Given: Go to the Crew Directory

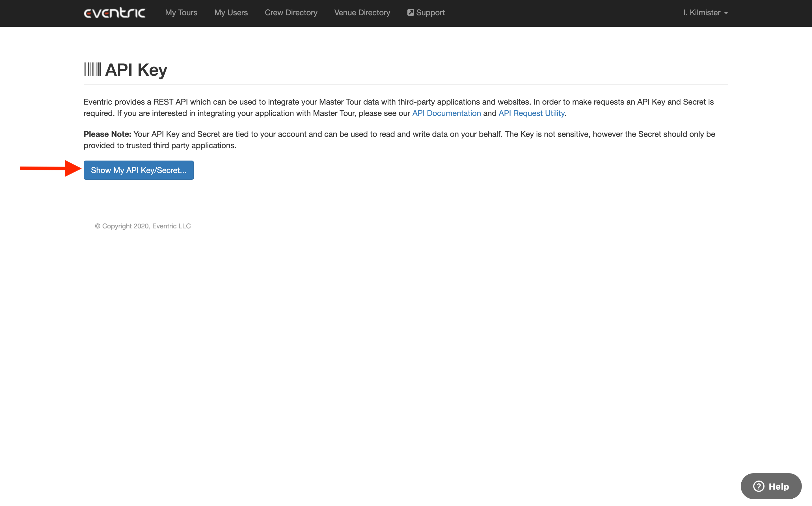Looking at the screenshot, I should click(291, 12).
